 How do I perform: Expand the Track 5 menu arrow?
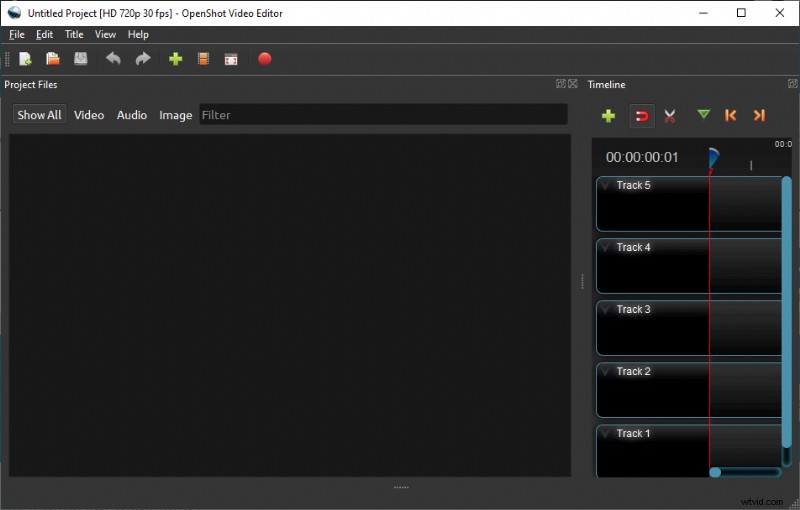[x=606, y=186]
